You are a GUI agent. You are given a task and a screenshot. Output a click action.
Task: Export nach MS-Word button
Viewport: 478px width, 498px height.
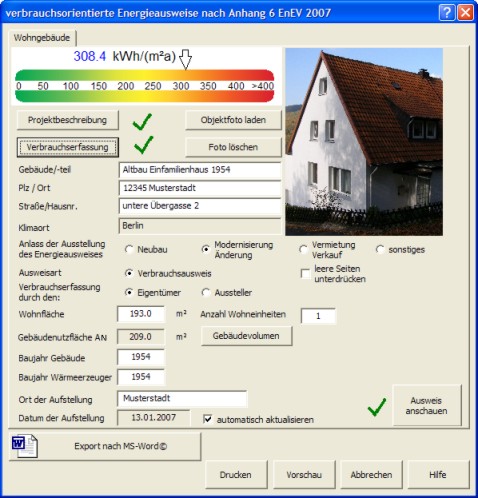click(105, 446)
